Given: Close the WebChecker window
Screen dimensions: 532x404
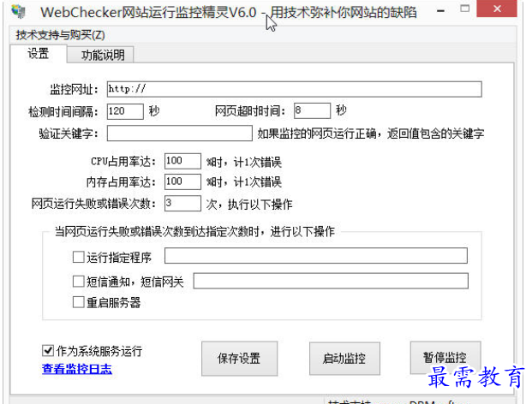Looking at the screenshot, I should point(497,9).
